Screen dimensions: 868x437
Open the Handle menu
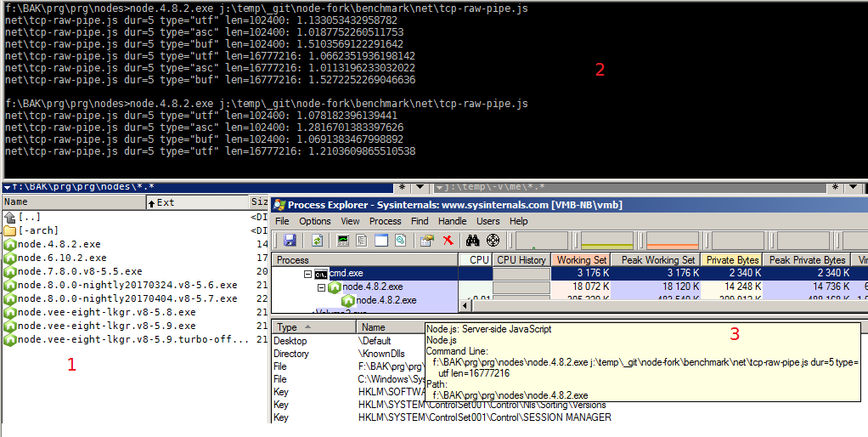tap(452, 221)
